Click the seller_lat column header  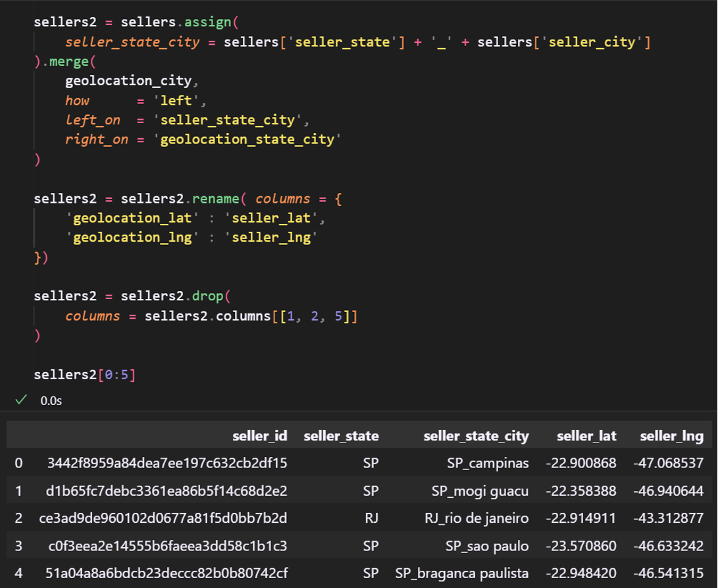586,436
